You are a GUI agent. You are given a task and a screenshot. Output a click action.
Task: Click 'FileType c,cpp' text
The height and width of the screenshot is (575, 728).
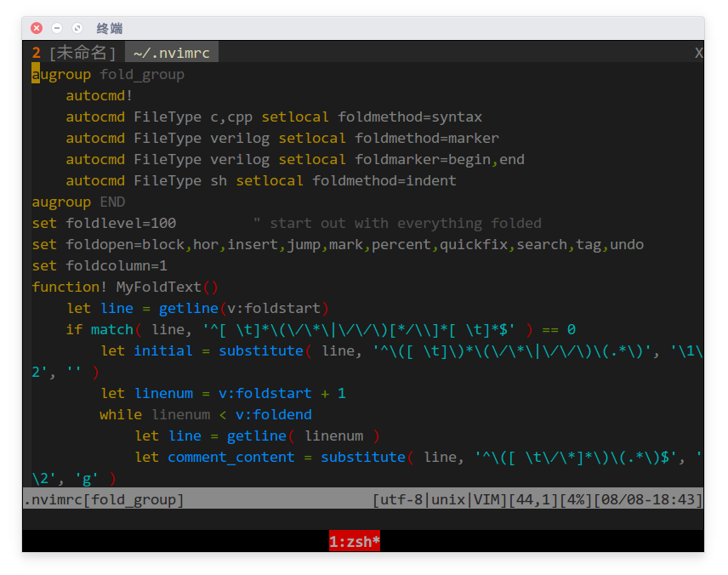193,117
